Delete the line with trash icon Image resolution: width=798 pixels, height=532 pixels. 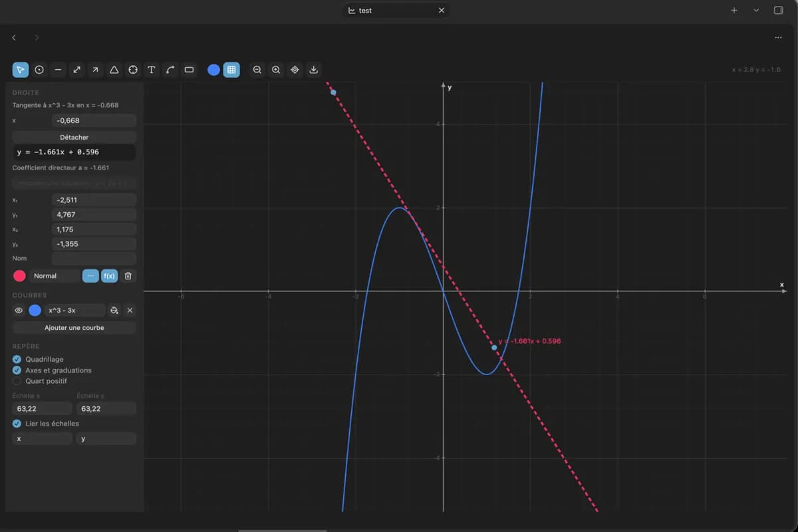128,276
